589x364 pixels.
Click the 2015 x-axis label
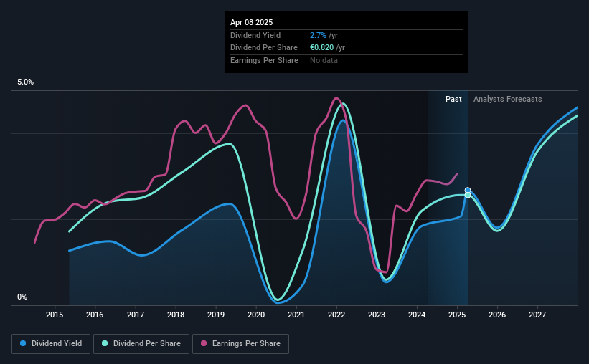[55, 315]
